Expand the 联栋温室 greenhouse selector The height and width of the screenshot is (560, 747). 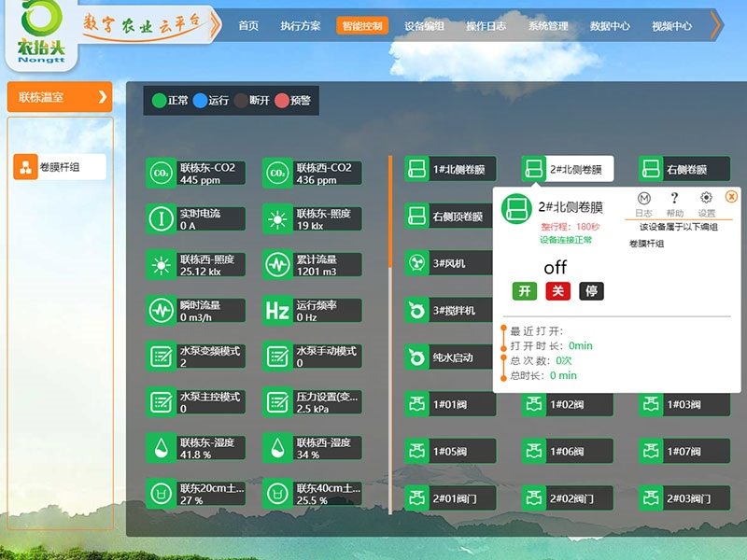(x=59, y=97)
